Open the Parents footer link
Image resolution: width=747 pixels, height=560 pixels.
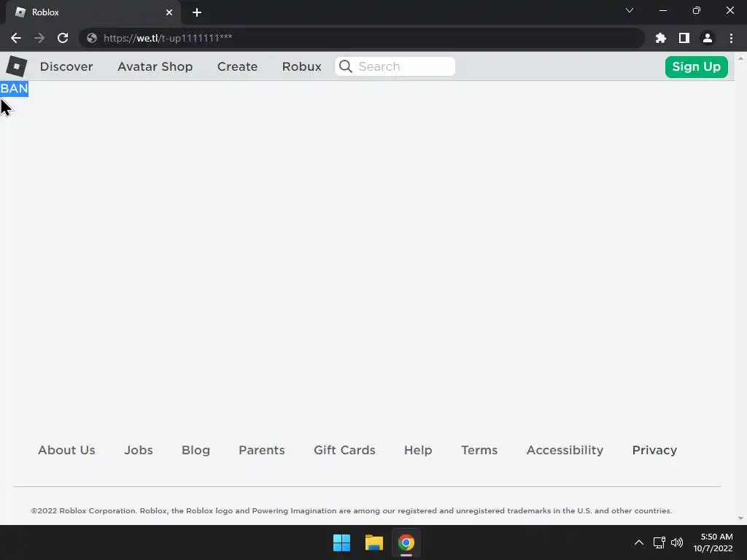262,450
